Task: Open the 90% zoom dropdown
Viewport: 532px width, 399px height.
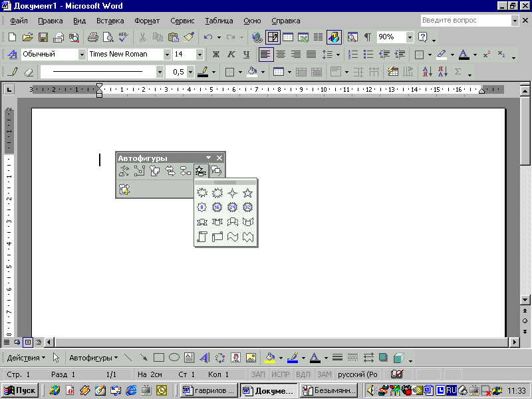Action: click(x=410, y=37)
